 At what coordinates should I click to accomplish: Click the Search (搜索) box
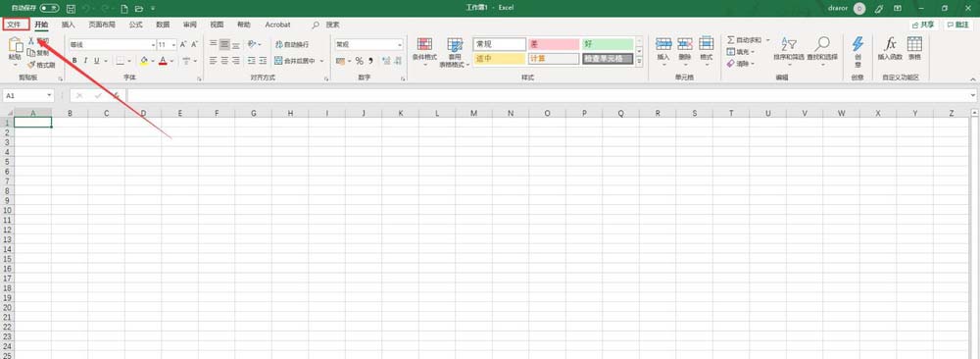pyautogui.click(x=326, y=25)
